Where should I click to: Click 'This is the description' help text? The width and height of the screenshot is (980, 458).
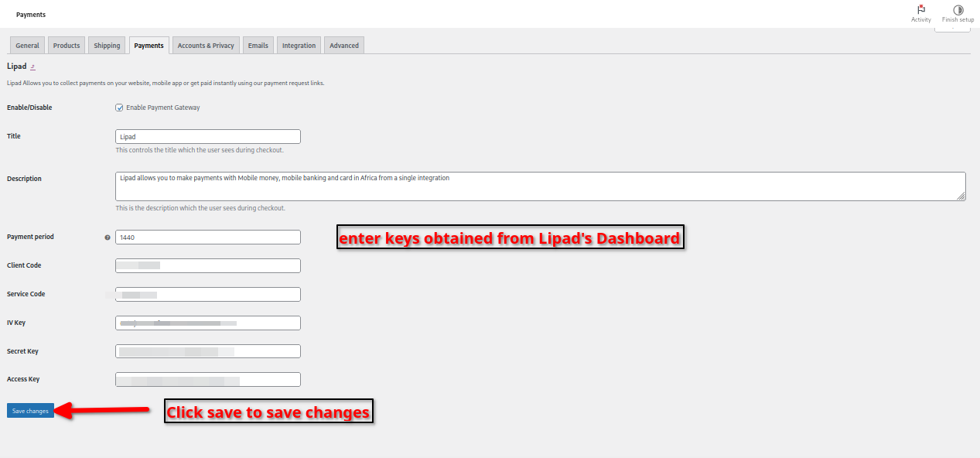pyautogui.click(x=200, y=208)
